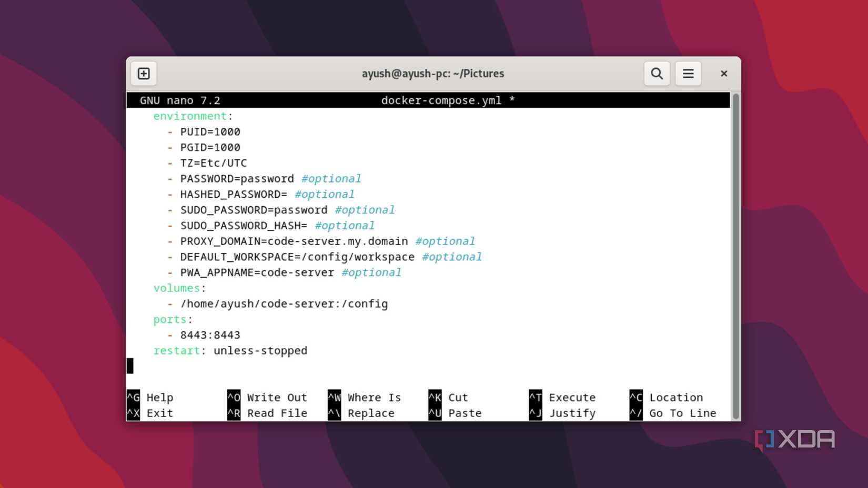
Task: Place cursor on the PUID=1000 line
Action: coord(210,132)
